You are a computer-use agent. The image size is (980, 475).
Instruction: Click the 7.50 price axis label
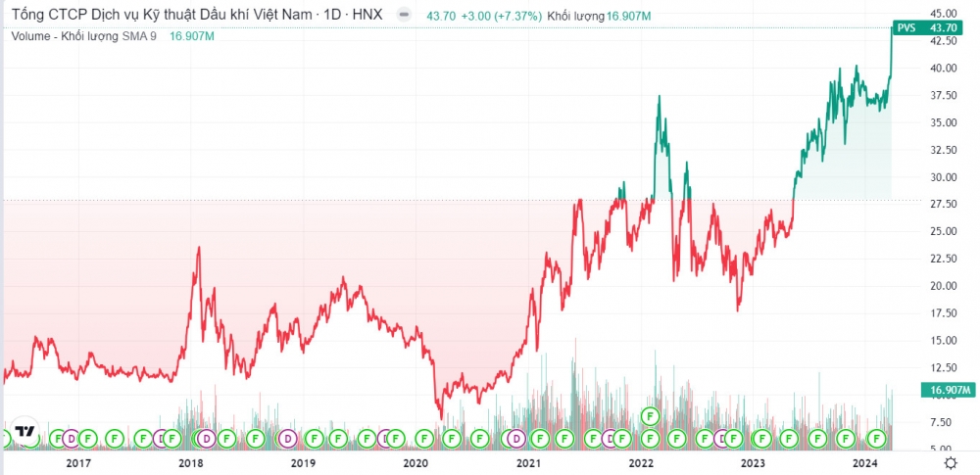(943, 422)
